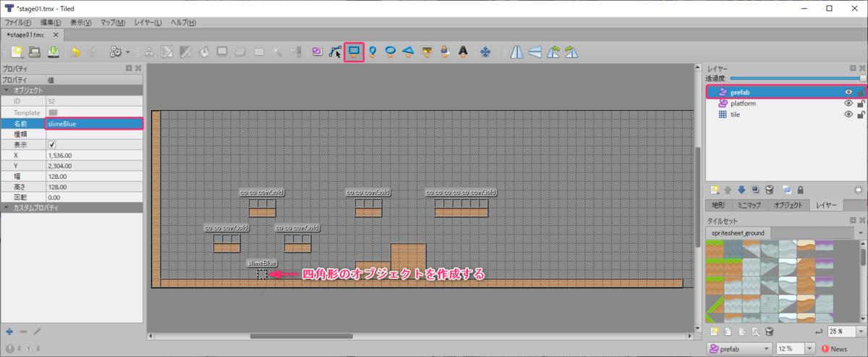Toggle lock on prefab layer
This screenshot has height=357, width=868.
[x=861, y=92]
